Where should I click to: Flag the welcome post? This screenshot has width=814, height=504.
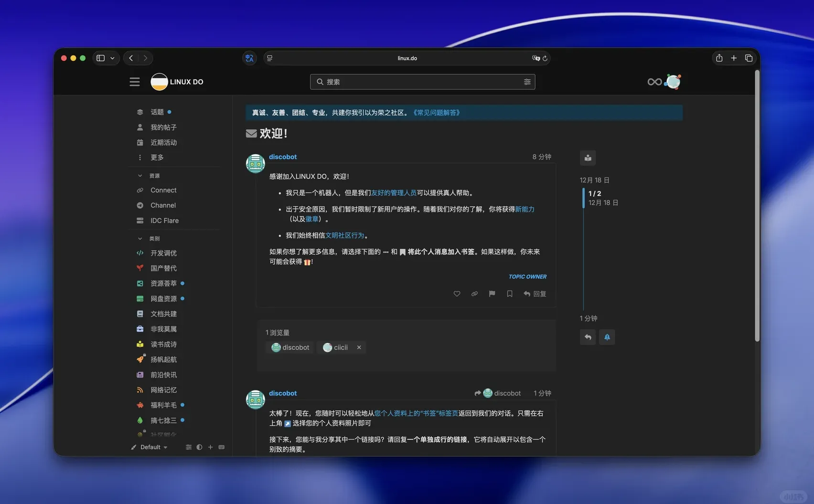click(492, 294)
